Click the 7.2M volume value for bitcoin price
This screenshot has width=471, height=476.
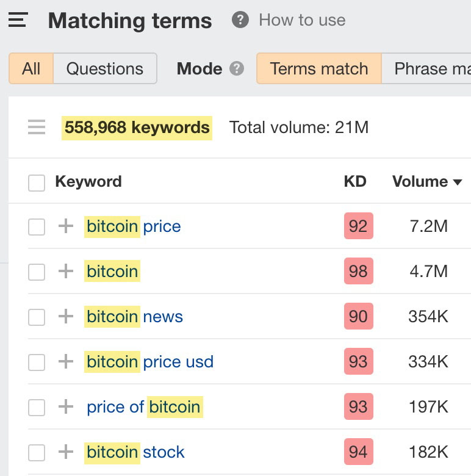pos(429,226)
